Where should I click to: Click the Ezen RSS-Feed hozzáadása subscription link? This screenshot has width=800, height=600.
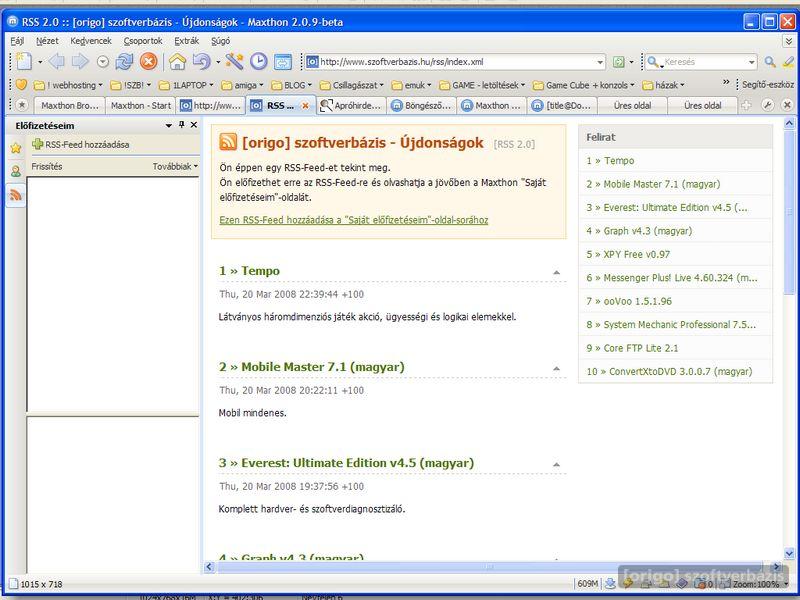pos(354,220)
